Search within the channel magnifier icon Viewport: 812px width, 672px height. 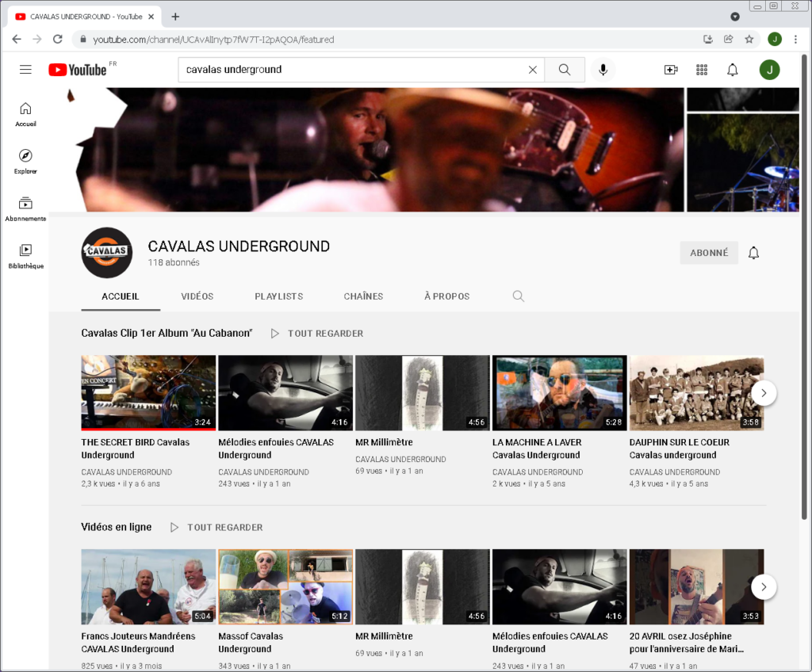[518, 296]
